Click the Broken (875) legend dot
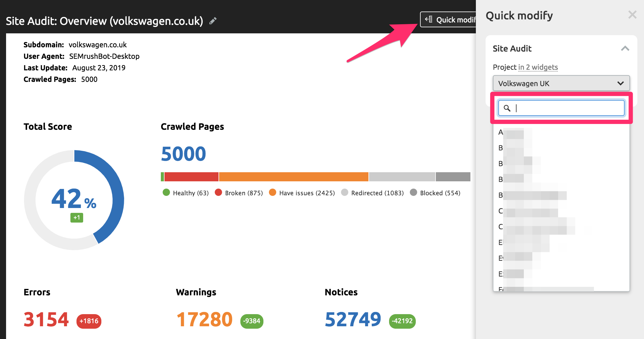Screen dimensions: 644x339 (x=219, y=193)
